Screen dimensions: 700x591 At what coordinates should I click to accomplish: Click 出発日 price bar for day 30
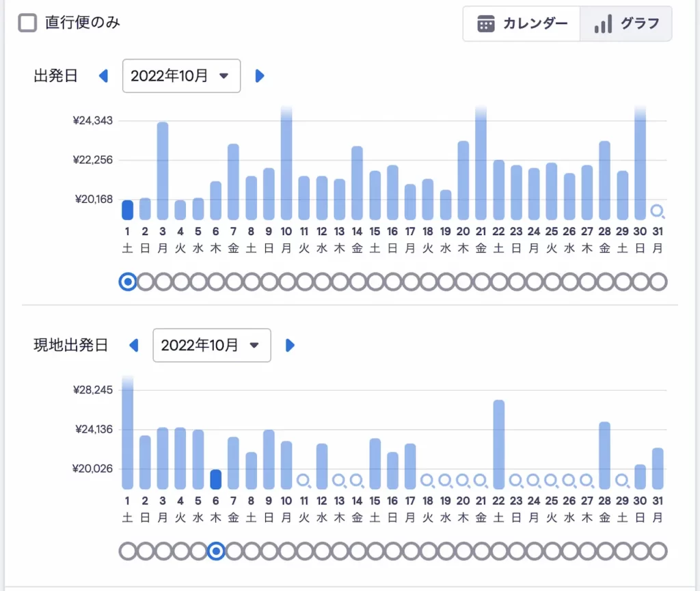[640, 163]
